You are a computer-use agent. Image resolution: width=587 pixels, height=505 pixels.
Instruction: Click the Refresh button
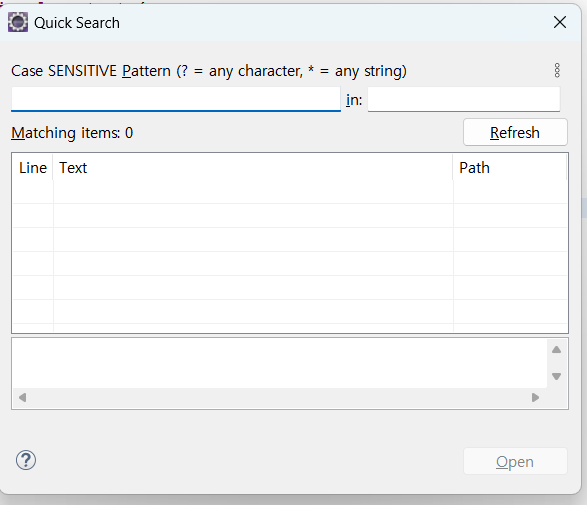[x=515, y=133]
